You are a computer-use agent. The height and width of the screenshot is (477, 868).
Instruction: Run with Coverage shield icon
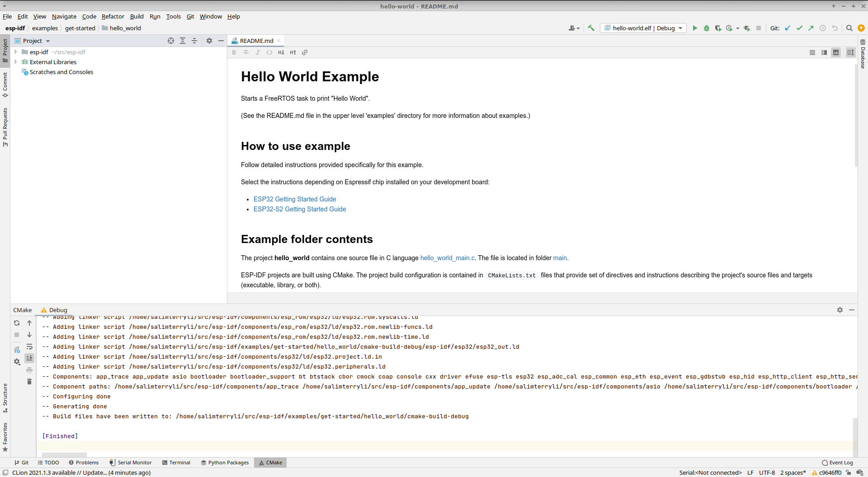[718, 28]
